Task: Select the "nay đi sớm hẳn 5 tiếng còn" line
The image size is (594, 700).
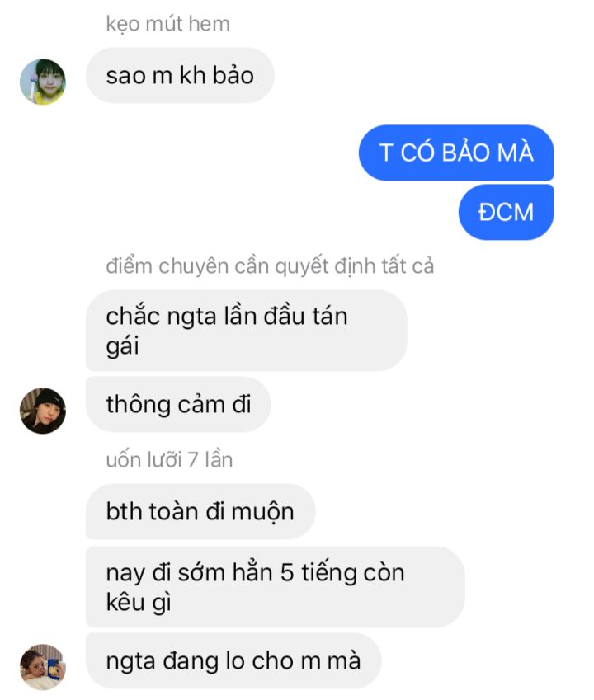Action: 255,573
